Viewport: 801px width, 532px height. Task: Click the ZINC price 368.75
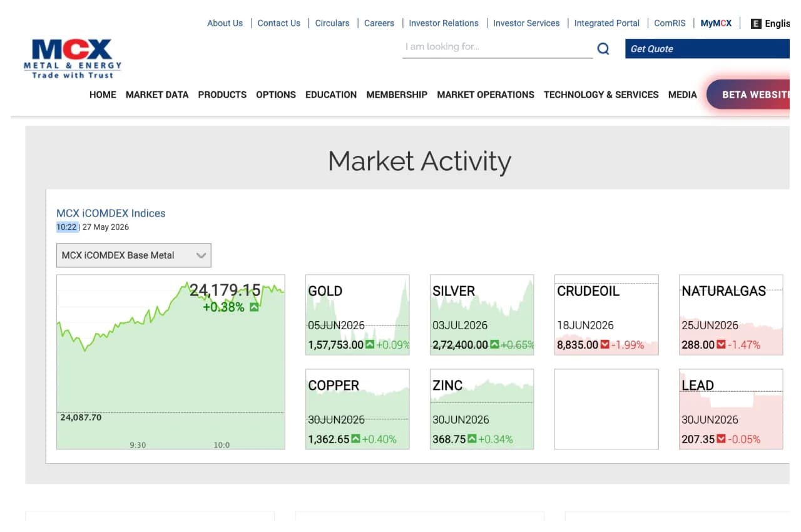[x=449, y=439]
